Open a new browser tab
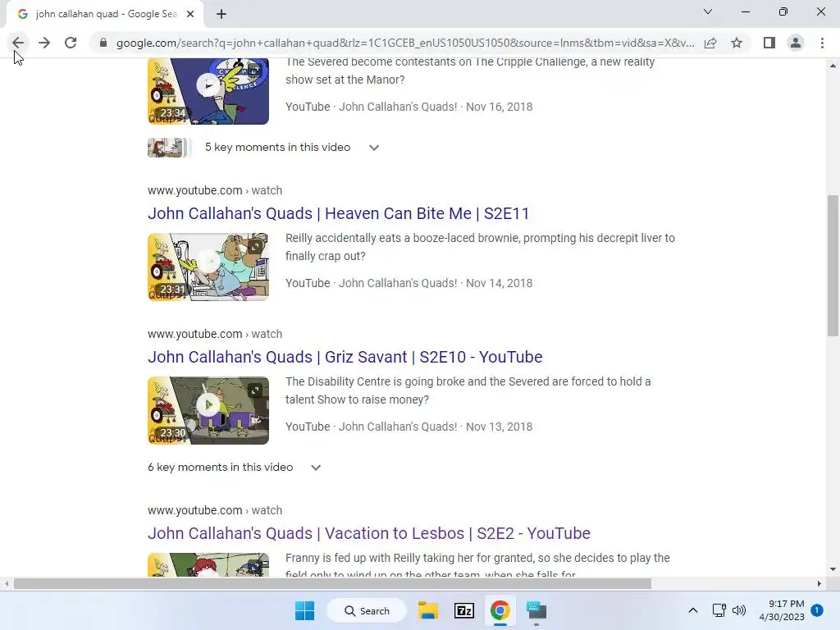Image resolution: width=840 pixels, height=630 pixels. tap(221, 14)
